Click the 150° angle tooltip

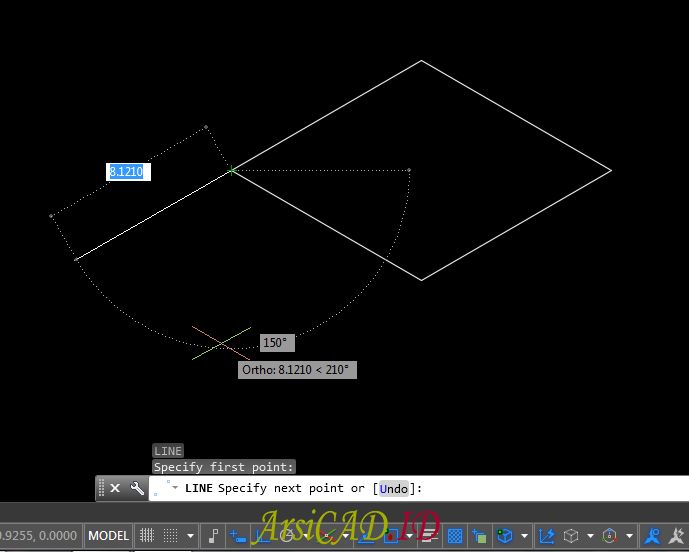(277, 343)
